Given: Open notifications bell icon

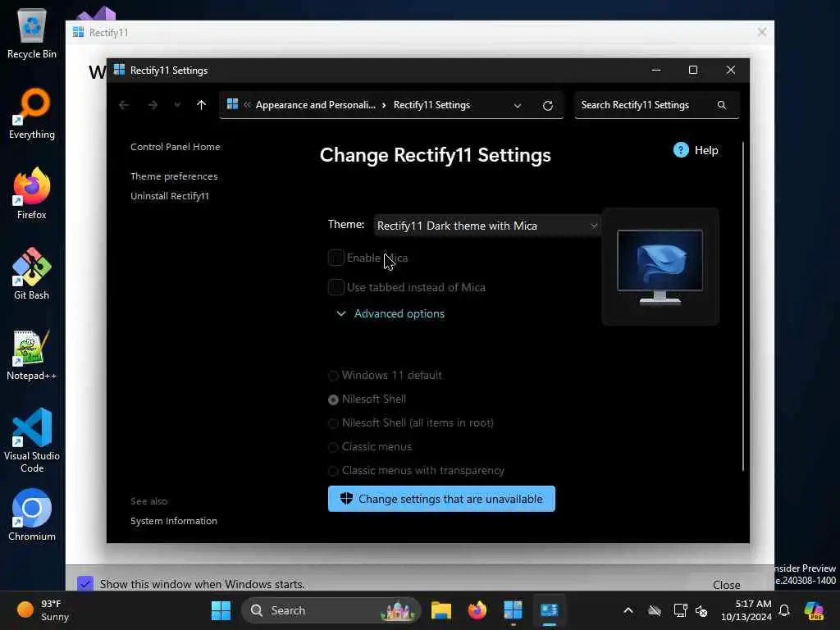Looking at the screenshot, I should point(784,610).
